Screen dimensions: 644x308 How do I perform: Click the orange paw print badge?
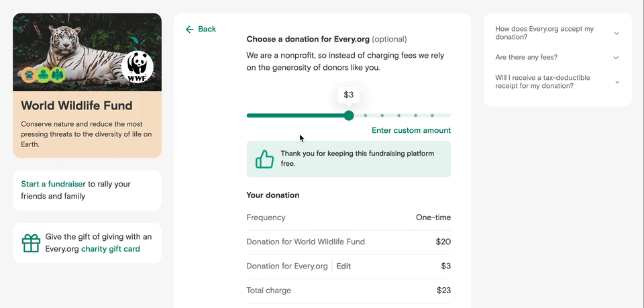point(28,74)
